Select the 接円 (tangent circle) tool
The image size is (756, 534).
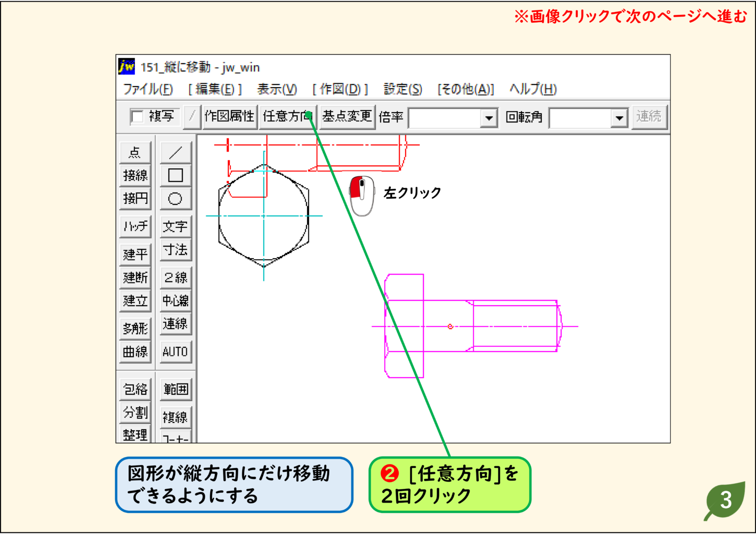click(135, 199)
